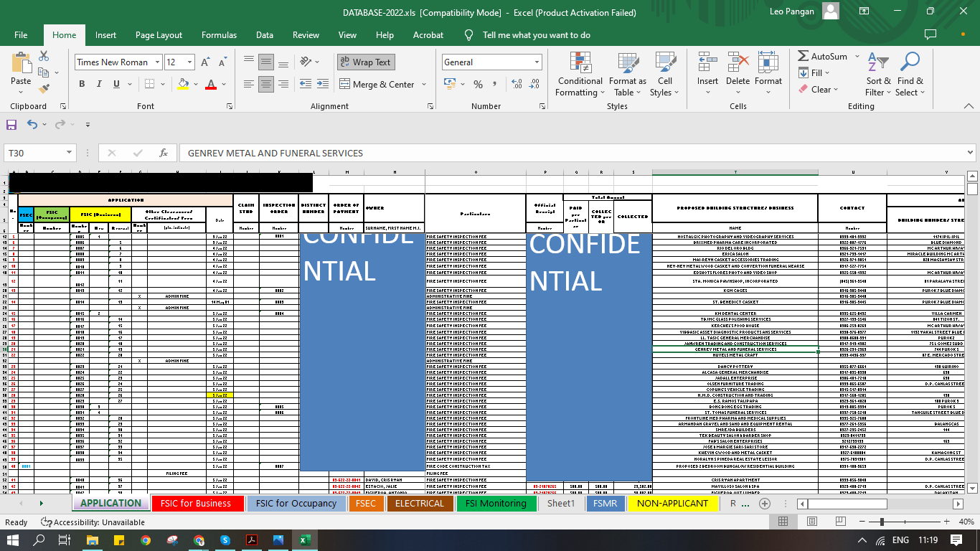Click AutoSum
The image size is (980, 551).
coord(823,56)
